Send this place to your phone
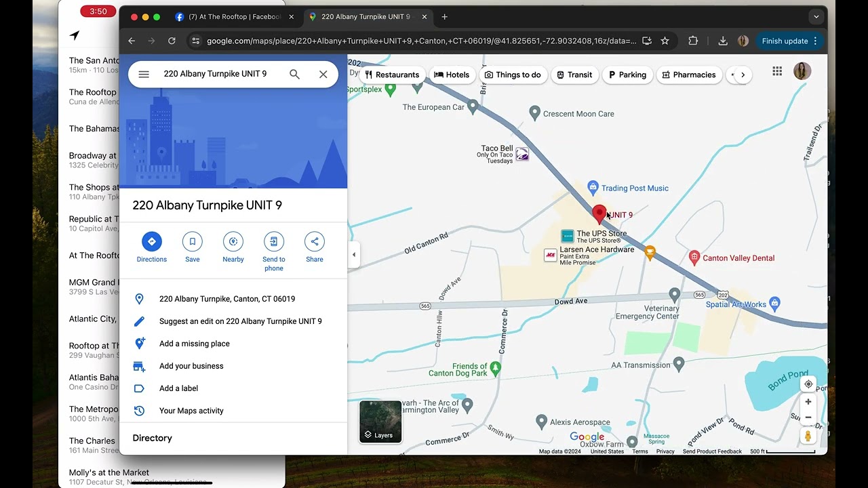 tap(274, 251)
